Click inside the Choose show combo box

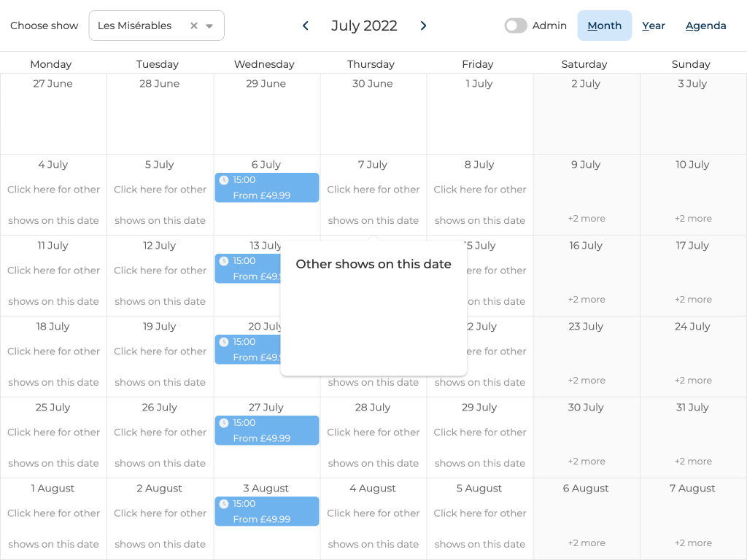(139, 26)
